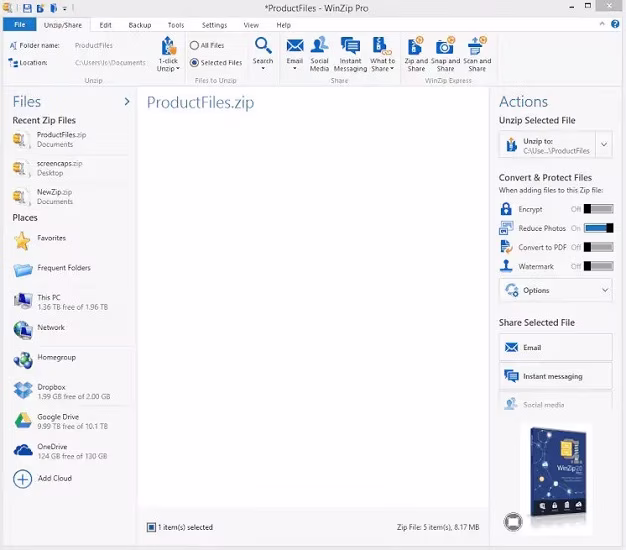Collapse the ribbon with the caret
626x550 pixels.
tap(602, 24)
